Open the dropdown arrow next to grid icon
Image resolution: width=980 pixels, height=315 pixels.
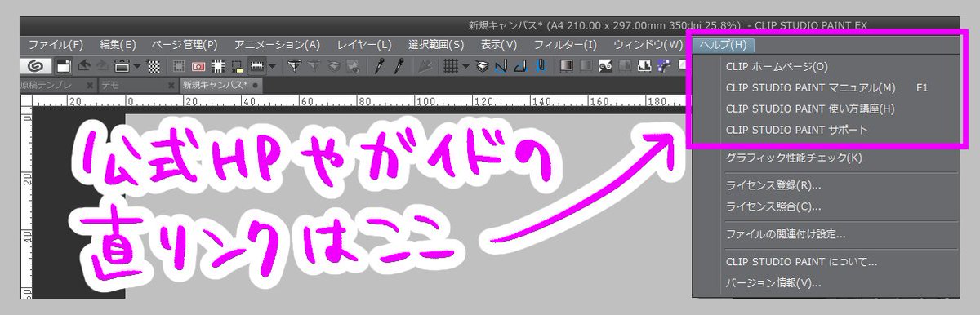tap(465, 67)
